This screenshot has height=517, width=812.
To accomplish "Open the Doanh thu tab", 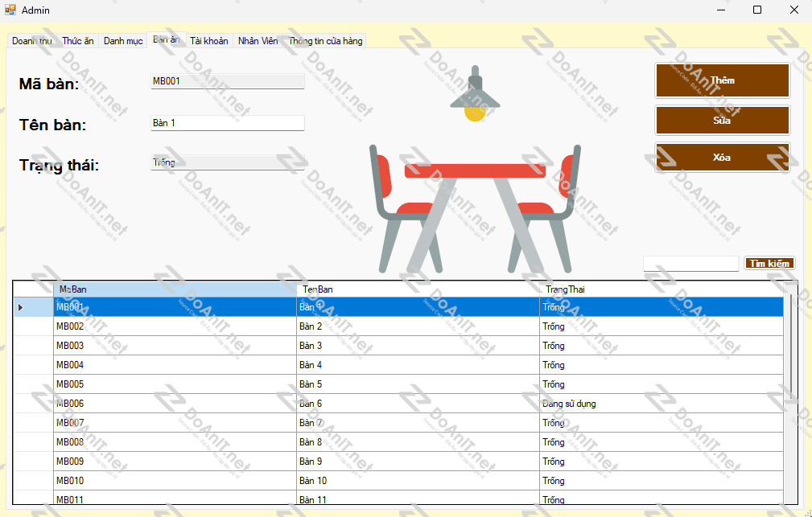I will (x=31, y=41).
